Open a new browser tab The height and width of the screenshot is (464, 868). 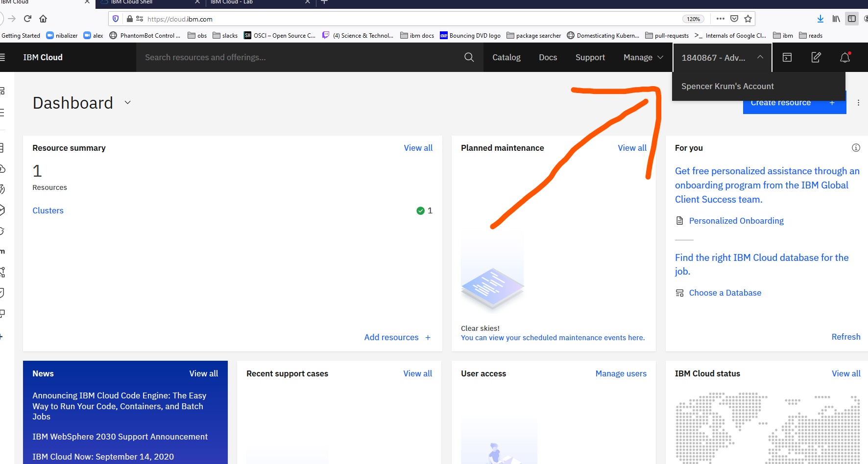pos(324,2)
